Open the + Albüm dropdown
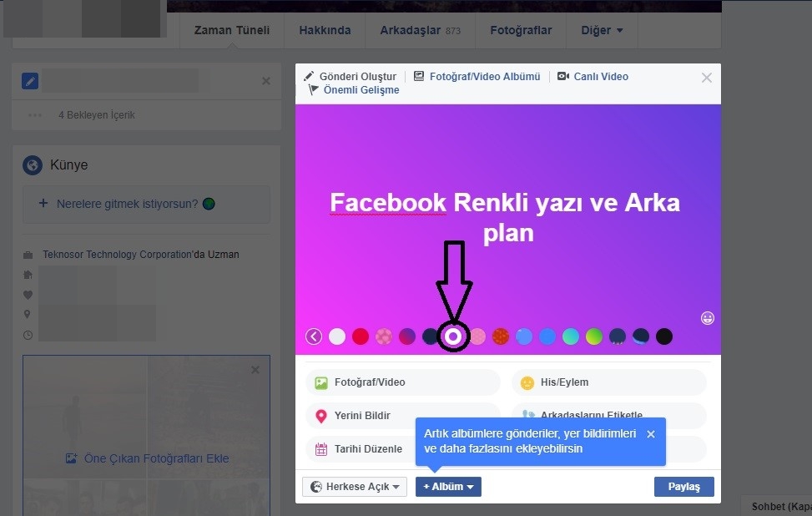This screenshot has height=516, width=812. (x=448, y=487)
